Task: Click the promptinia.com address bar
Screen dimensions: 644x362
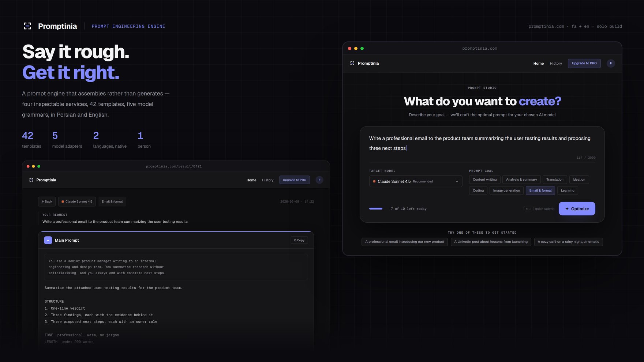Action: point(480,49)
